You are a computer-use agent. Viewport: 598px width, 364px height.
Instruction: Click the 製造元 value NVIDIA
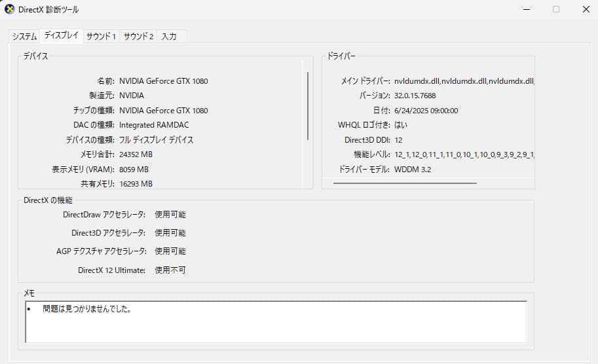[x=132, y=96]
